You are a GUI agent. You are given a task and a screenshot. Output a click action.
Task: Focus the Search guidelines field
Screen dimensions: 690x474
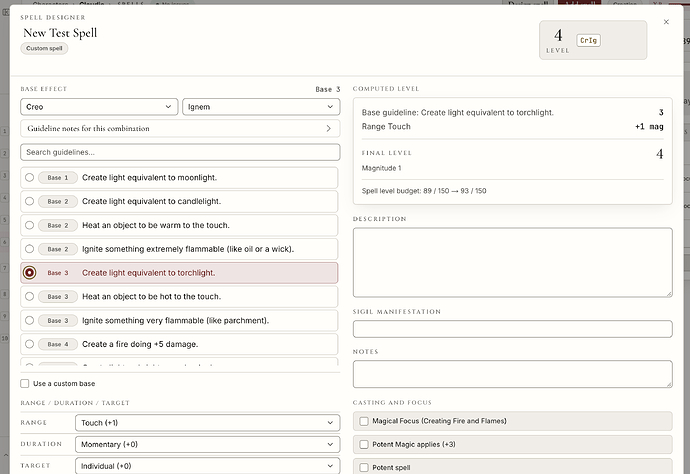coord(180,152)
